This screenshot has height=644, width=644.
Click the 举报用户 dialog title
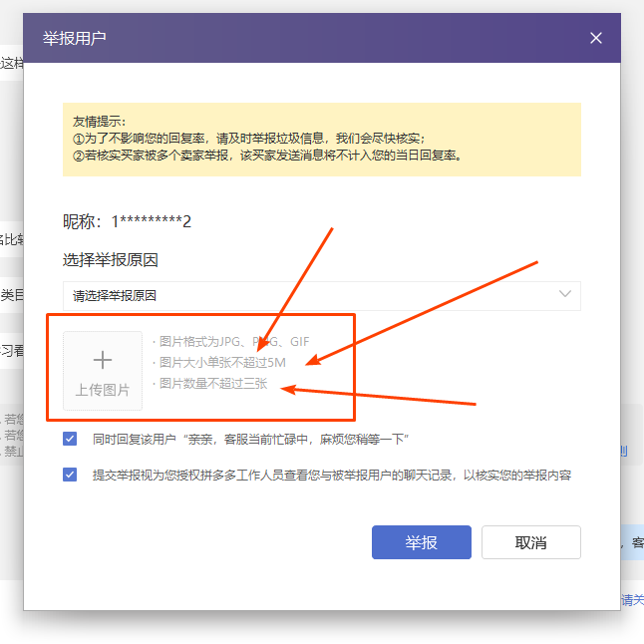pos(75,38)
